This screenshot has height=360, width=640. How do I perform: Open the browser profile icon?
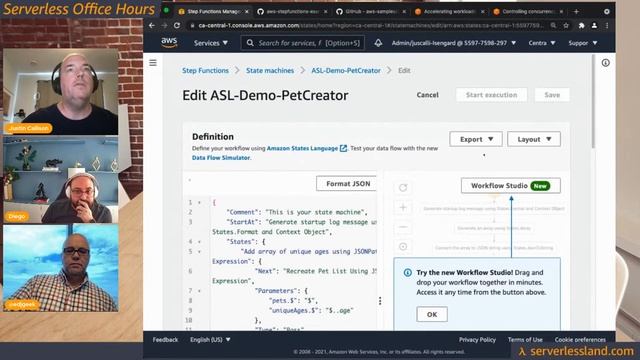pos(594,25)
